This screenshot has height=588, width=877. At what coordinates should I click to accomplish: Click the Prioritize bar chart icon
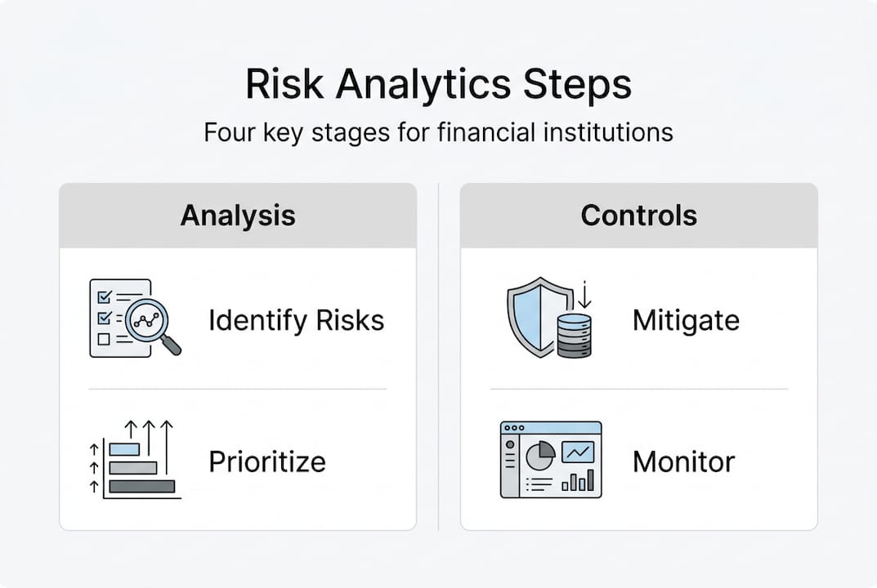(x=135, y=461)
